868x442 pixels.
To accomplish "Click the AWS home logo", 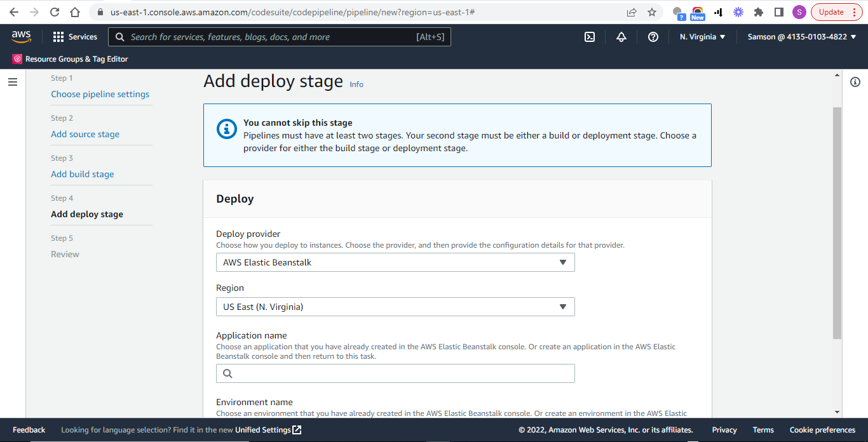I will pos(21,36).
